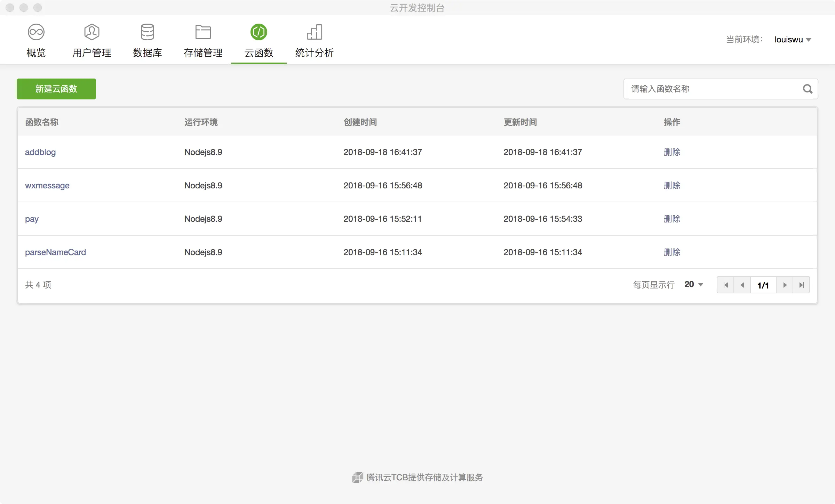This screenshot has width=835, height=504.
Task: Click the 1/1 page indicator box
Action: pos(763,285)
